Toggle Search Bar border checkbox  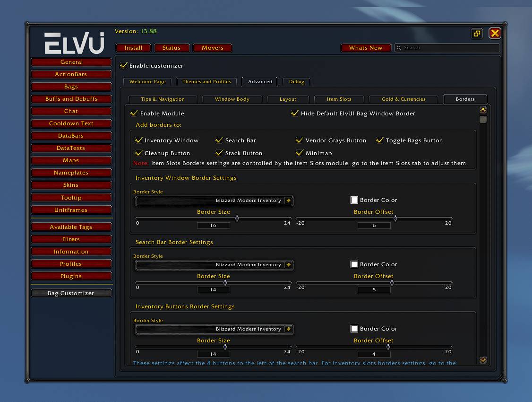[x=219, y=140]
